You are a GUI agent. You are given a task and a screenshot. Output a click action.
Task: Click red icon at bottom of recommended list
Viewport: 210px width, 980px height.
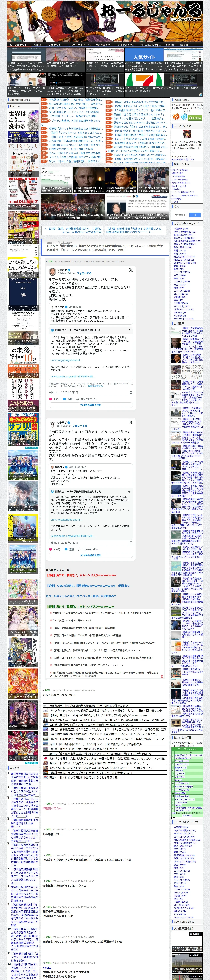pos(162,676)
